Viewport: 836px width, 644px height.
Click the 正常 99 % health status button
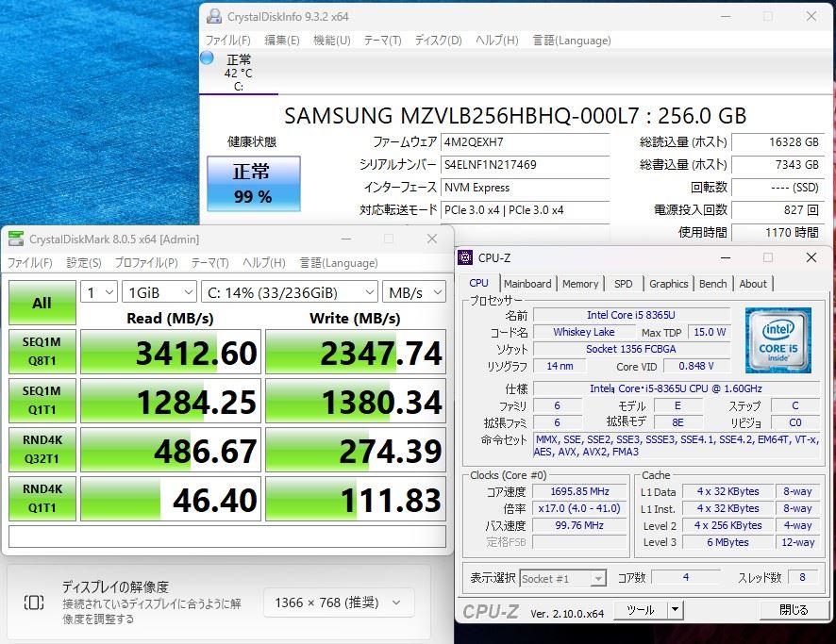click(253, 184)
